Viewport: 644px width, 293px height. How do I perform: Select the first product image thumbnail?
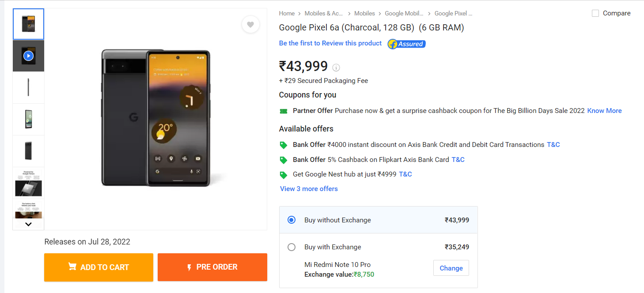click(x=28, y=24)
